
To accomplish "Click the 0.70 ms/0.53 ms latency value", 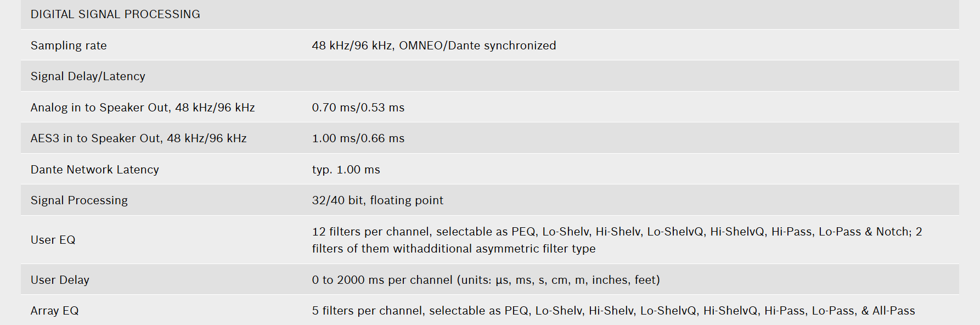I will (358, 108).
